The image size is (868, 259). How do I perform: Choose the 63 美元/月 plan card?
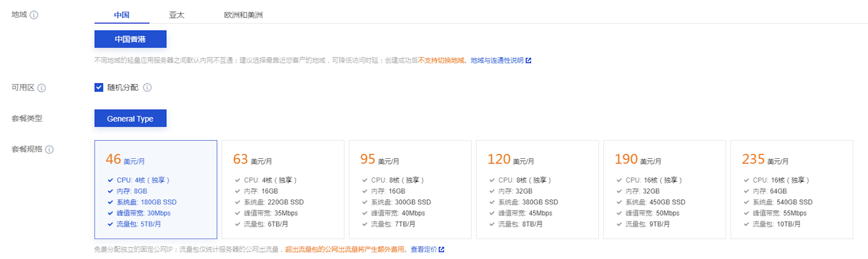(x=283, y=189)
